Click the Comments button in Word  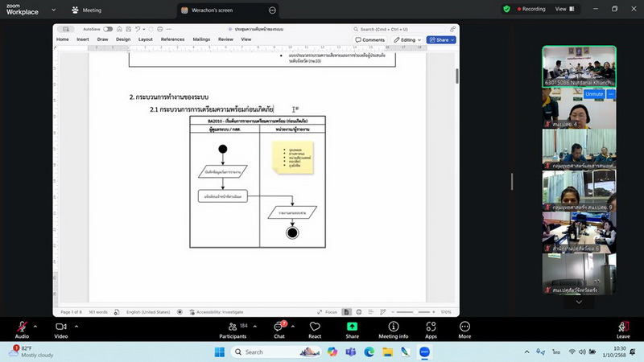(x=370, y=39)
